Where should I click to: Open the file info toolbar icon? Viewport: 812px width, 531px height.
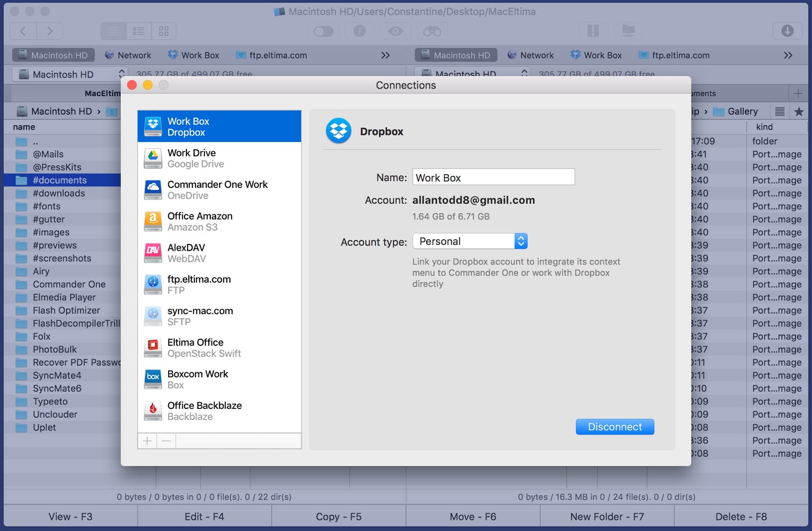(360, 31)
